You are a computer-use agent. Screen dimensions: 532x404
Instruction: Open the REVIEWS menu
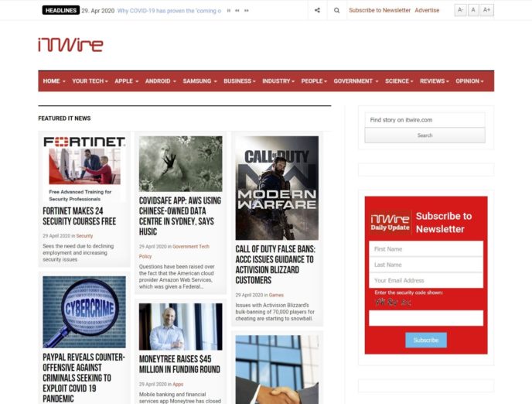(434, 81)
